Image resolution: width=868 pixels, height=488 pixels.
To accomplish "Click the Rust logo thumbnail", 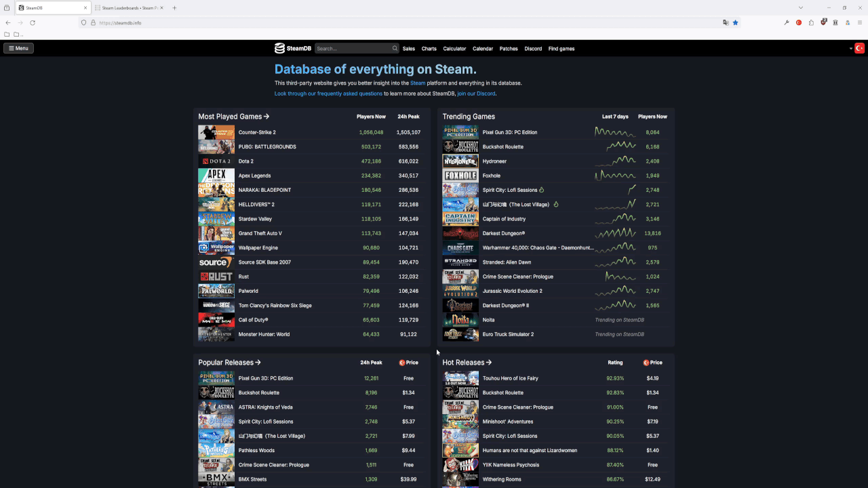I will coord(216,277).
